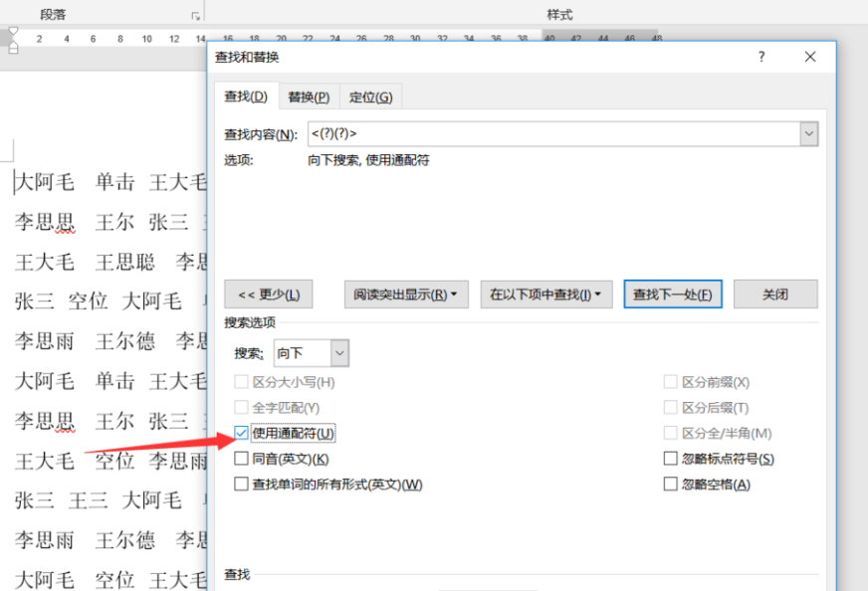Open the 搜索 direction dropdown
This screenshot has width=868, height=591.
point(339,353)
